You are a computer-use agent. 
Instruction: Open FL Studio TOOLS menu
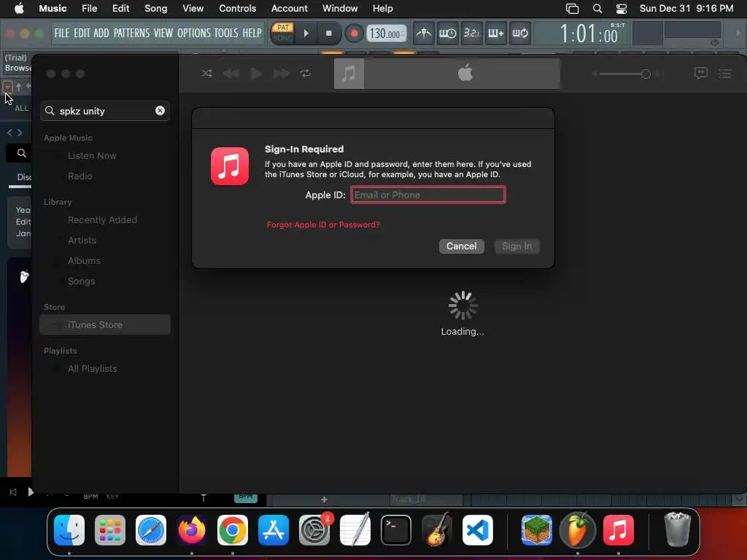(x=226, y=33)
